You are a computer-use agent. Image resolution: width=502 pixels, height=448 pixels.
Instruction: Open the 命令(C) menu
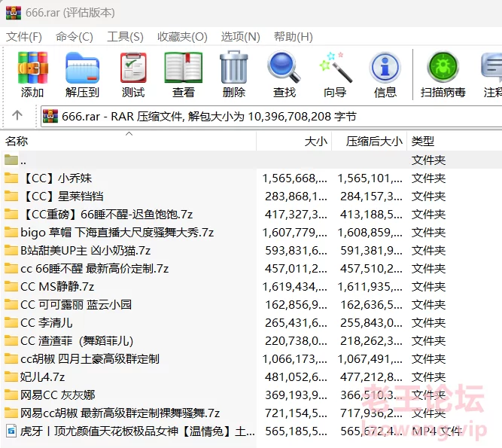(x=75, y=37)
